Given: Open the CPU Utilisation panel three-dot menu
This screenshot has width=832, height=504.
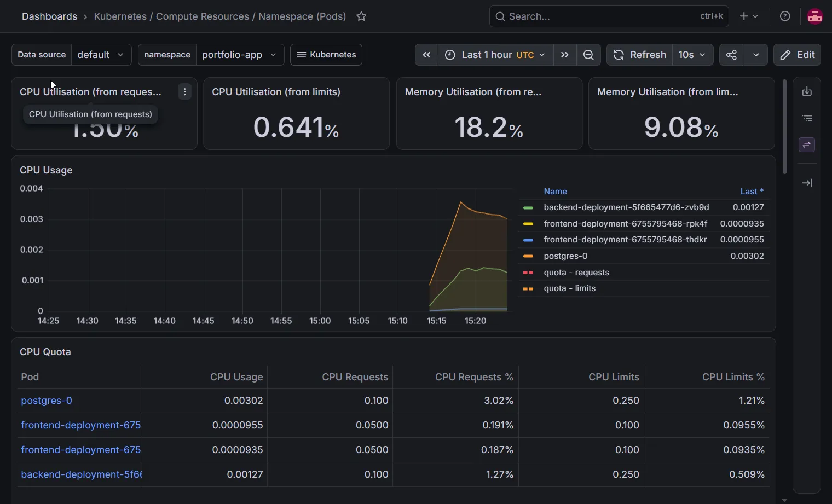Looking at the screenshot, I should tap(185, 92).
